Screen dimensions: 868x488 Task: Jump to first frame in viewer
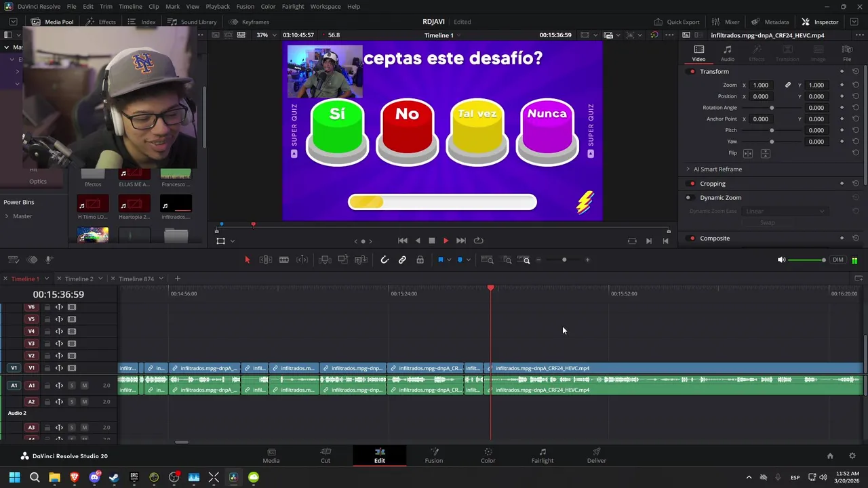click(x=403, y=241)
